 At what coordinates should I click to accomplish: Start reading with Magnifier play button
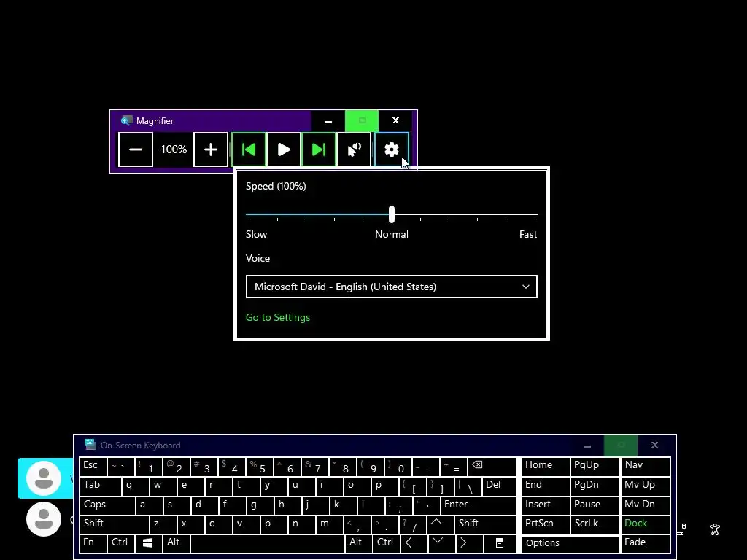(x=284, y=149)
